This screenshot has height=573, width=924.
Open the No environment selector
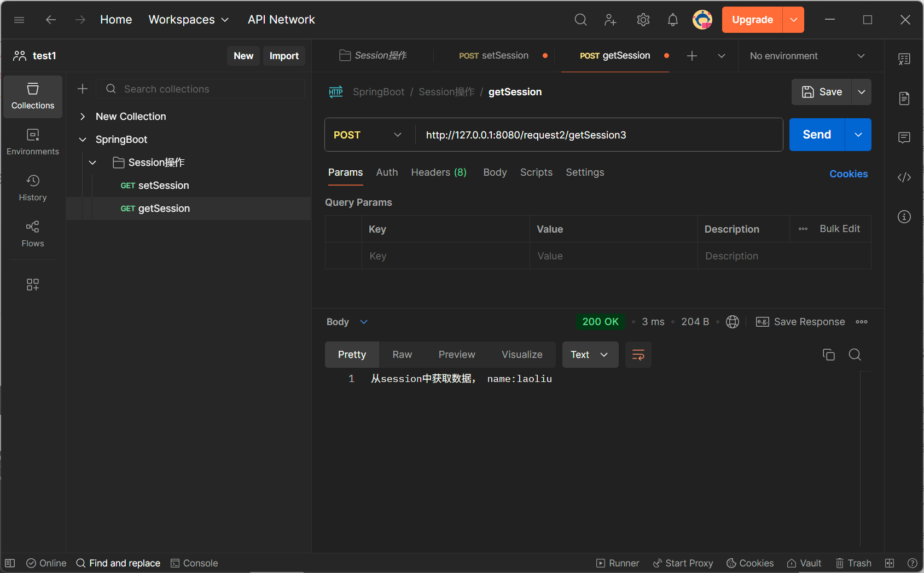[807, 56]
